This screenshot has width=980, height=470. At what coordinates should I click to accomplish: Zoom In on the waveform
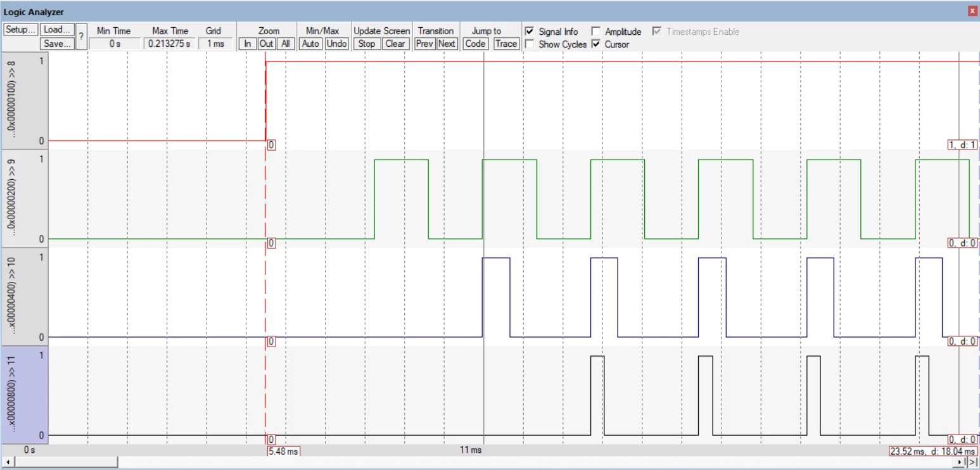pos(248,44)
